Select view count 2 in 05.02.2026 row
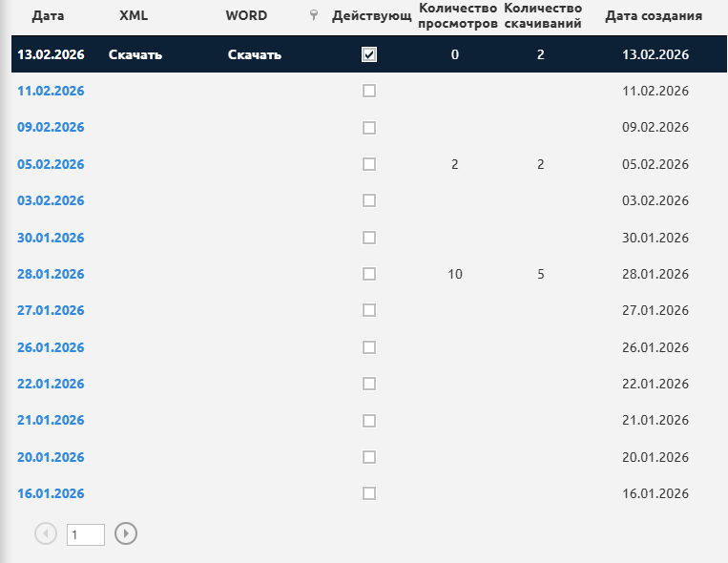Image resolution: width=728 pixels, height=563 pixels. point(455,164)
